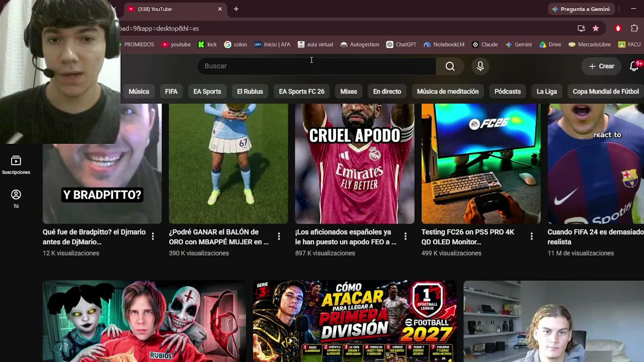Select the El Rubius chip
The width and height of the screenshot is (644, 362).
[x=250, y=92]
